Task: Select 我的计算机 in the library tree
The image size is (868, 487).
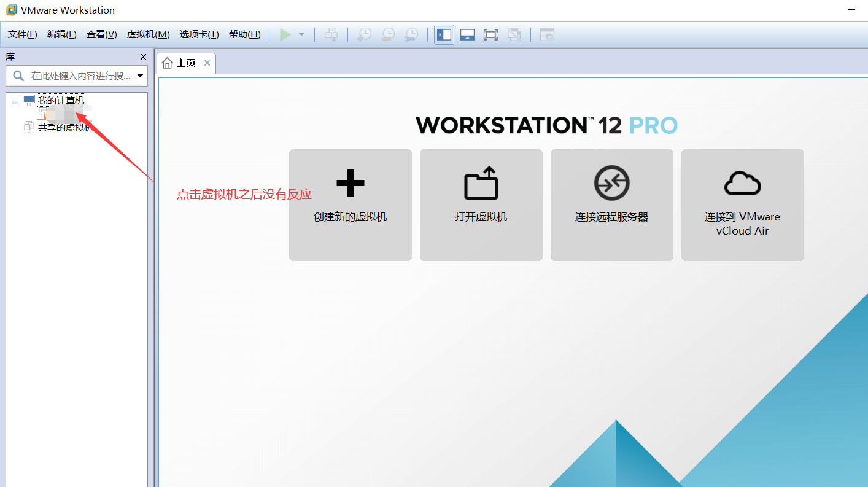Action: click(x=61, y=100)
